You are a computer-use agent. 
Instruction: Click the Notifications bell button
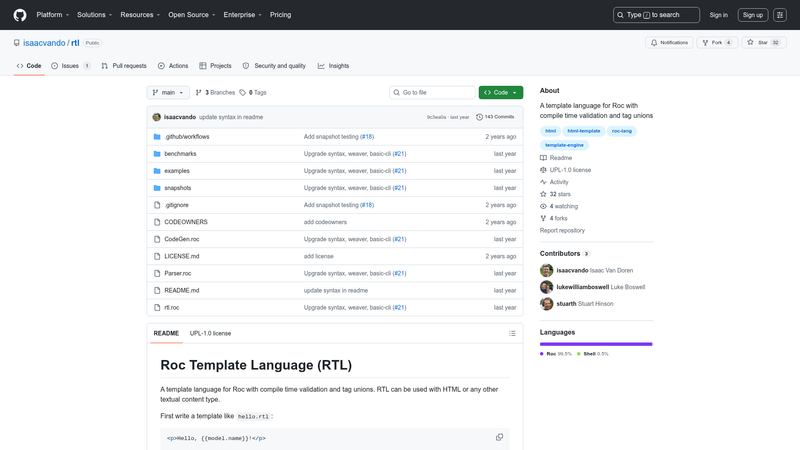click(669, 43)
